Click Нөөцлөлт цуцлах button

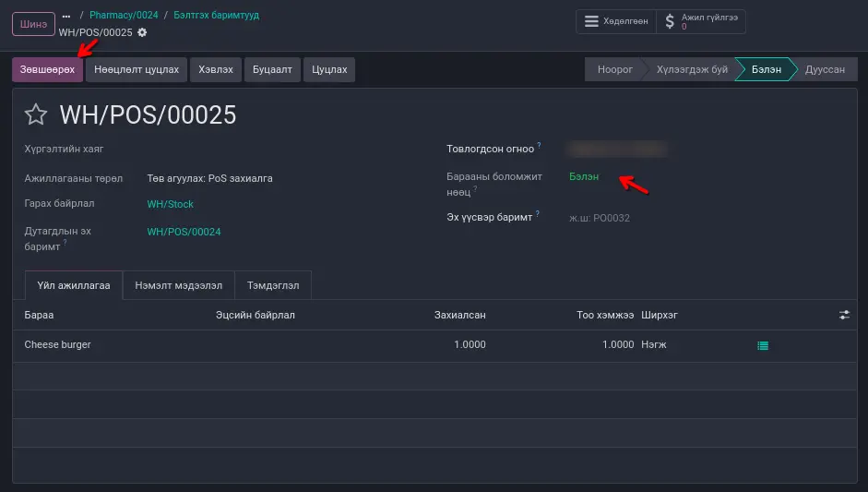point(137,69)
